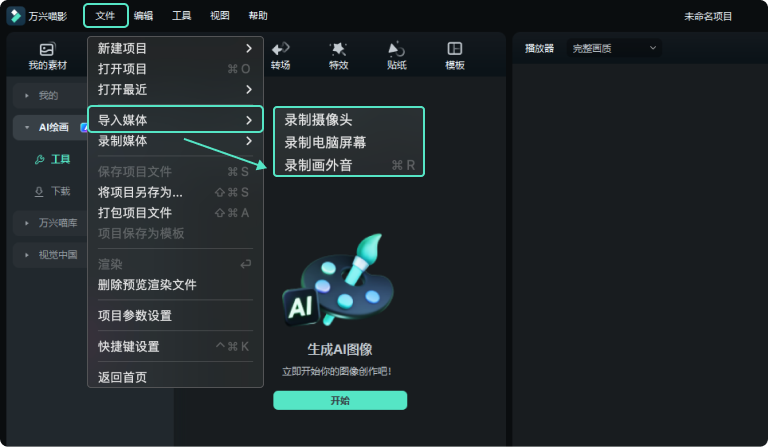The height and width of the screenshot is (447, 768).
Task: Open the 转场 transitions tab
Action: pyautogui.click(x=281, y=56)
